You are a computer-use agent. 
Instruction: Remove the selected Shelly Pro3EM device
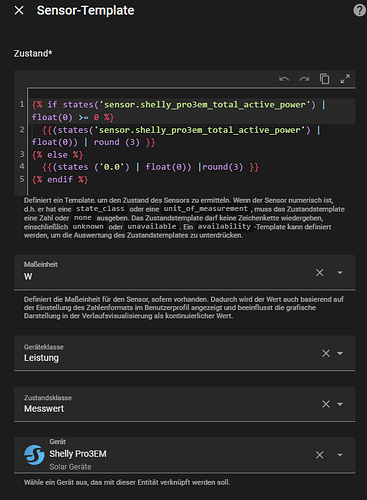[x=320, y=455]
